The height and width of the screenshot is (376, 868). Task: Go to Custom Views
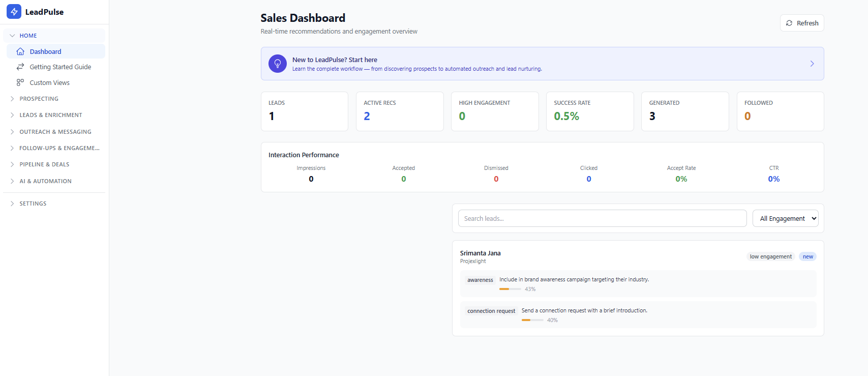56,82
